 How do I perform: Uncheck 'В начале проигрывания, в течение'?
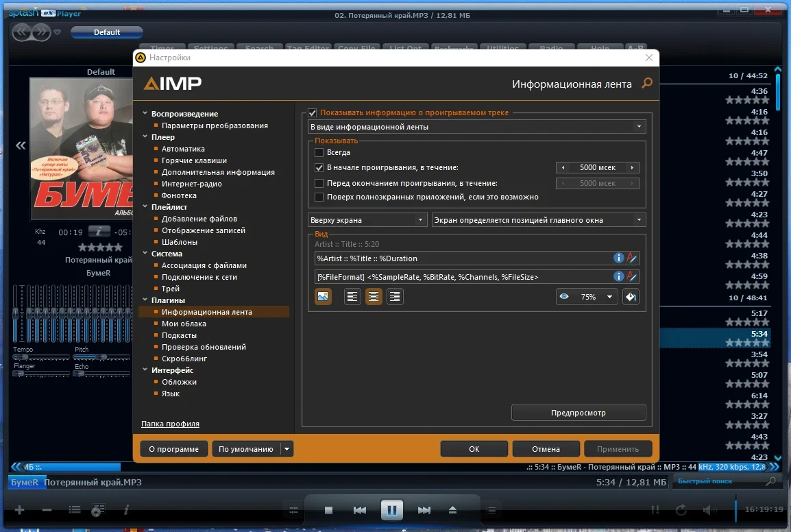point(319,167)
